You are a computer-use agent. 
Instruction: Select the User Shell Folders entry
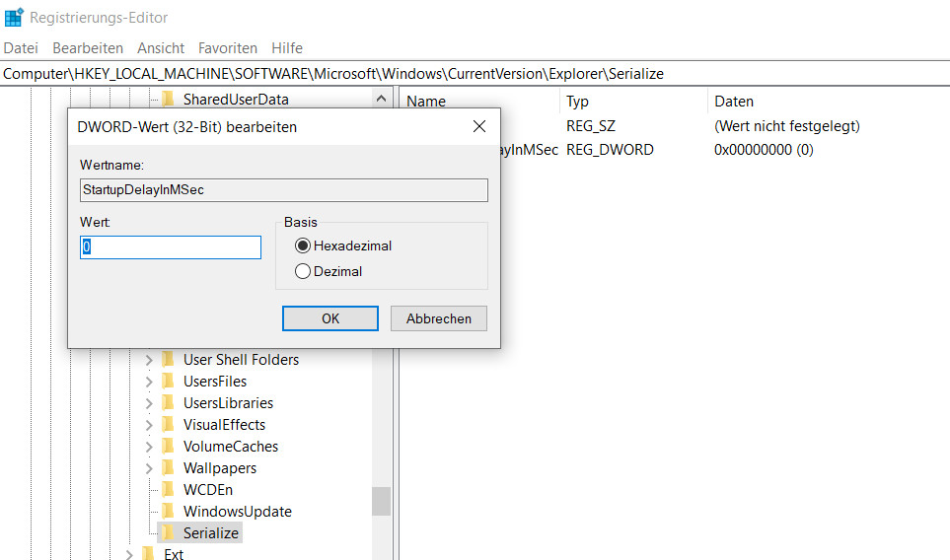tap(241, 360)
